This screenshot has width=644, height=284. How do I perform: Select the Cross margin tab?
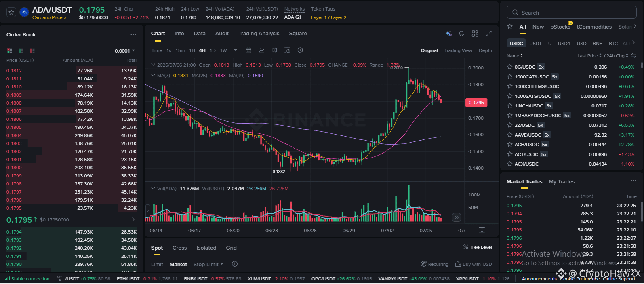pyautogui.click(x=179, y=248)
